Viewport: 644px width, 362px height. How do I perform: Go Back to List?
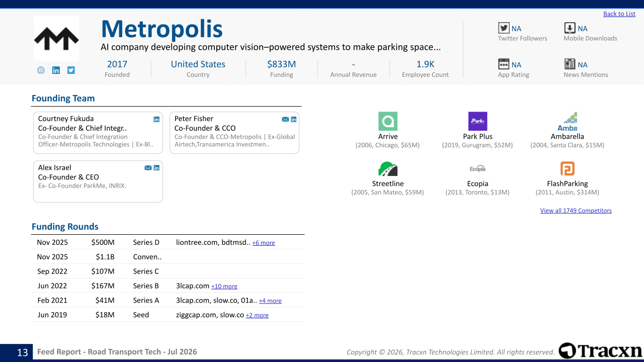619,14
